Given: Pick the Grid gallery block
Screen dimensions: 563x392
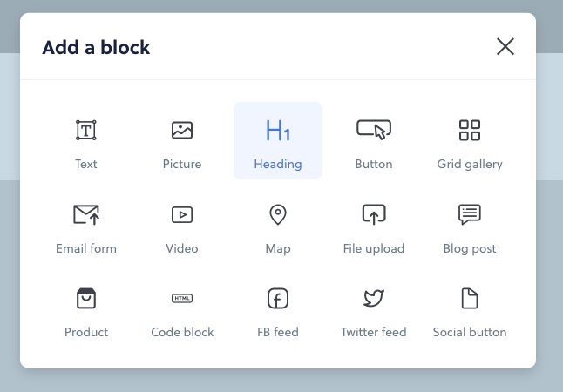Looking at the screenshot, I should point(470,141).
